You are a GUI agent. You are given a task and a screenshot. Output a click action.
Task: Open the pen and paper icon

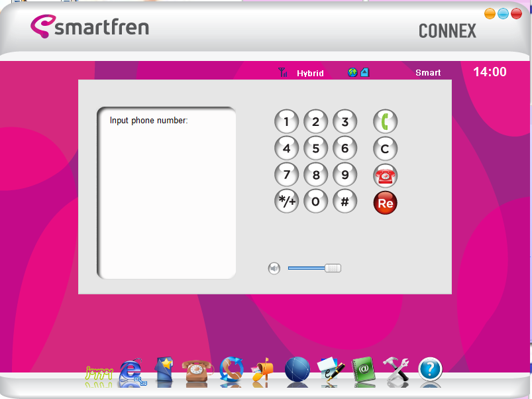tap(331, 370)
